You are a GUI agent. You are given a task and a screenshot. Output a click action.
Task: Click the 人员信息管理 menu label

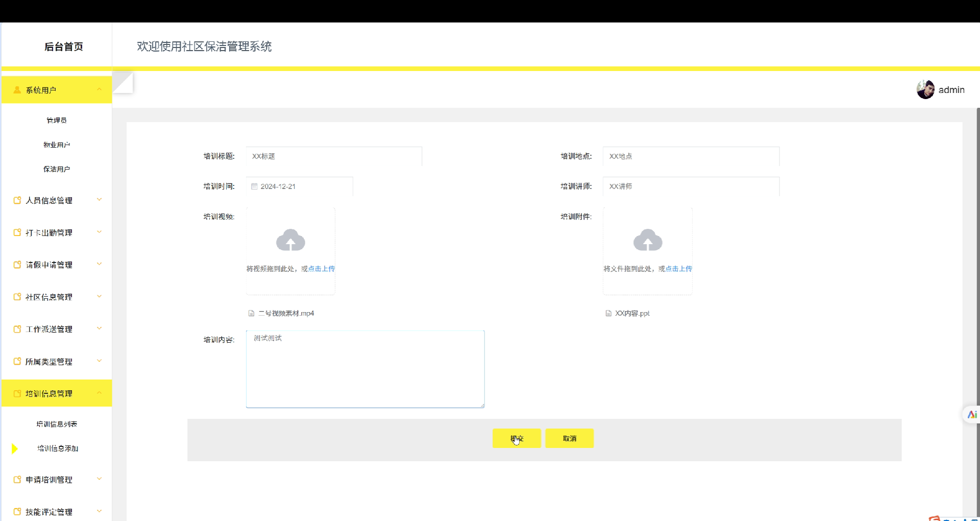49,200
